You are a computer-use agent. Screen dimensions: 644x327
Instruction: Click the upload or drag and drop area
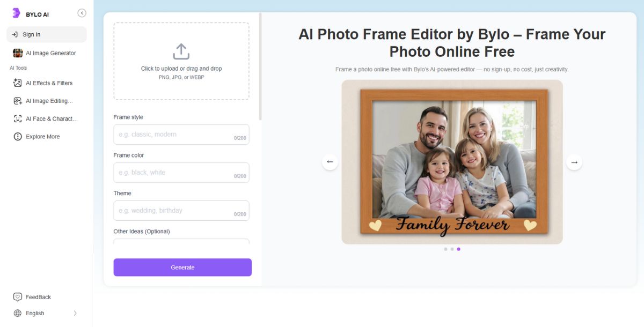pyautogui.click(x=181, y=61)
